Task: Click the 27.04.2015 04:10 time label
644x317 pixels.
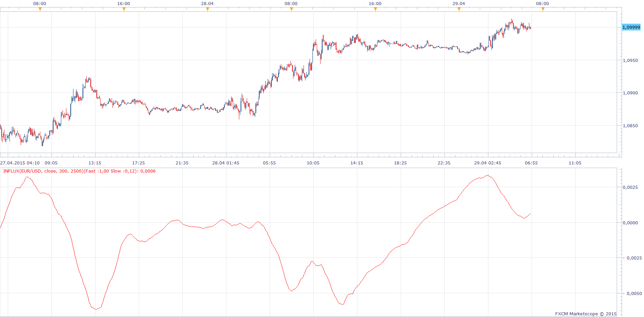Action: point(20,163)
